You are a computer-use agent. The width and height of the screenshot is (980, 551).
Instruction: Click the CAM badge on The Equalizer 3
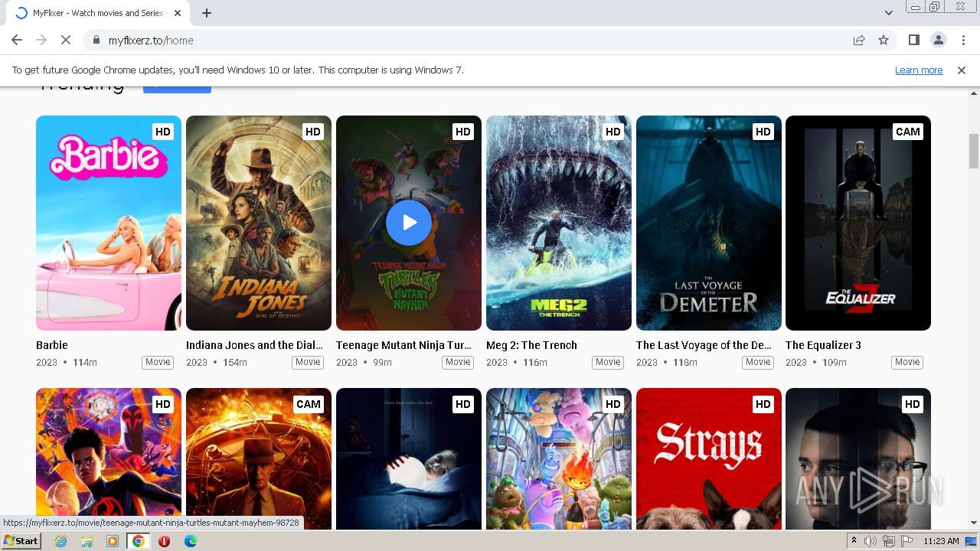coord(907,132)
